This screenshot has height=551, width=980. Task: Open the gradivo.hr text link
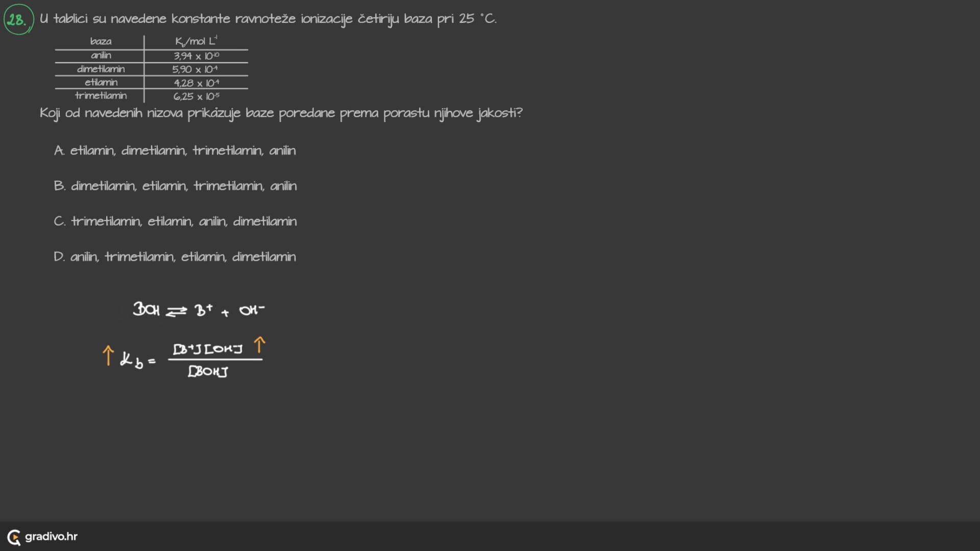point(51,536)
